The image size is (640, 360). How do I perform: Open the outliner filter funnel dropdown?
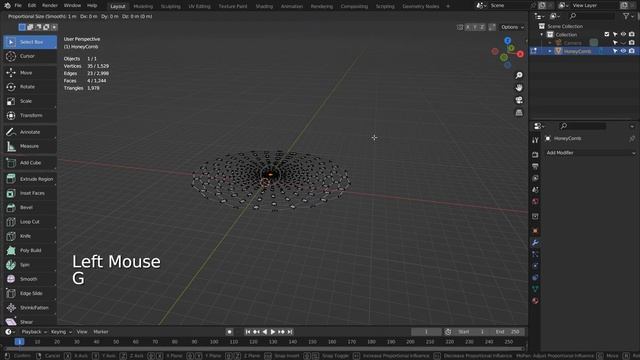pos(628,16)
